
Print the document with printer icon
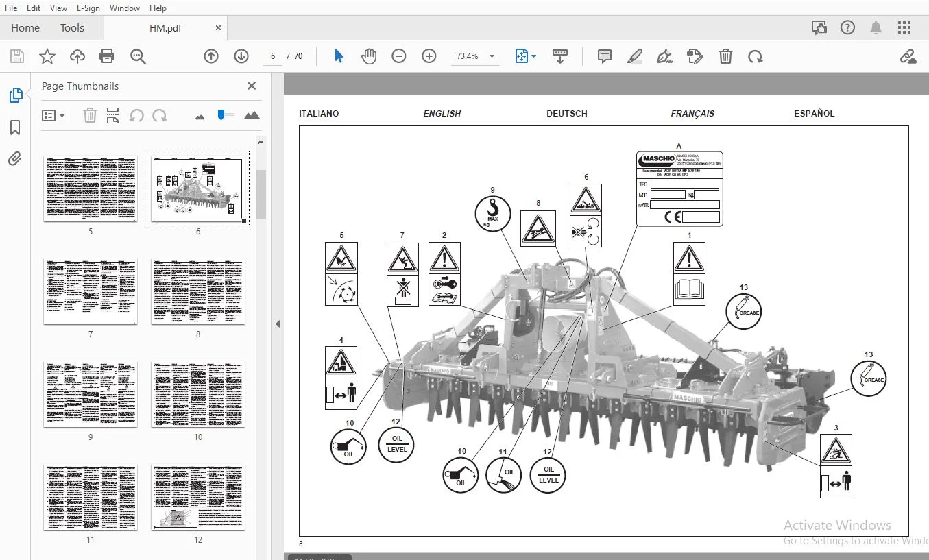point(107,56)
